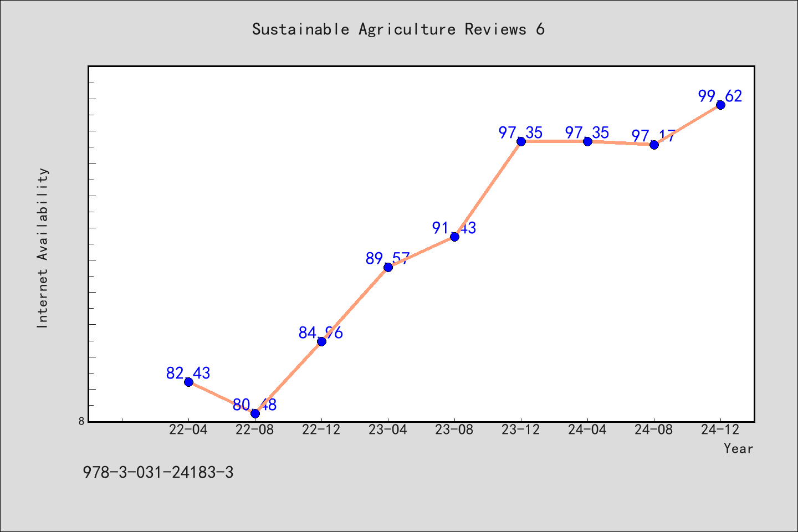Select the highest data point at 24-12
Image resolution: width=798 pixels, height=532 pixels.
(x=720, y=105)
